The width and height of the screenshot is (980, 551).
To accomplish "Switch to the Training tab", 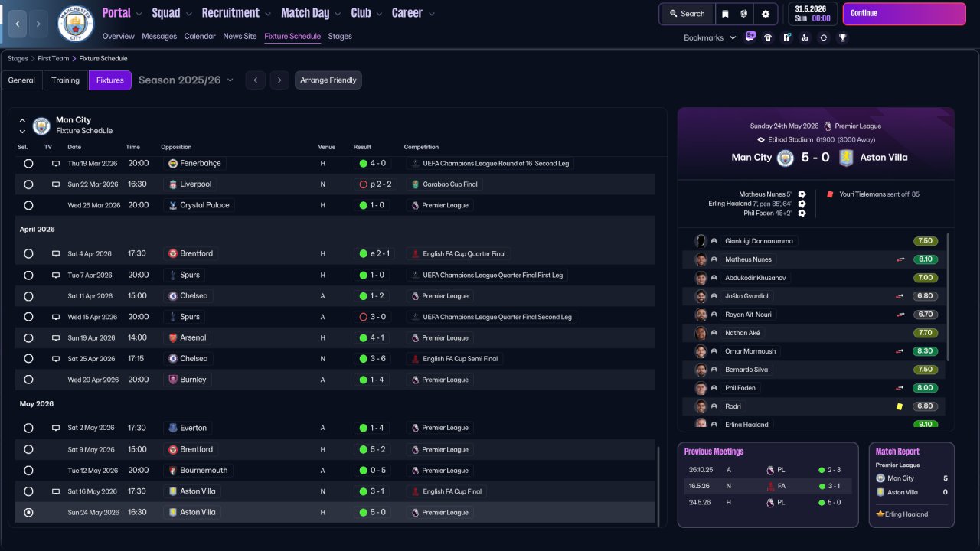I will [66, 80].
